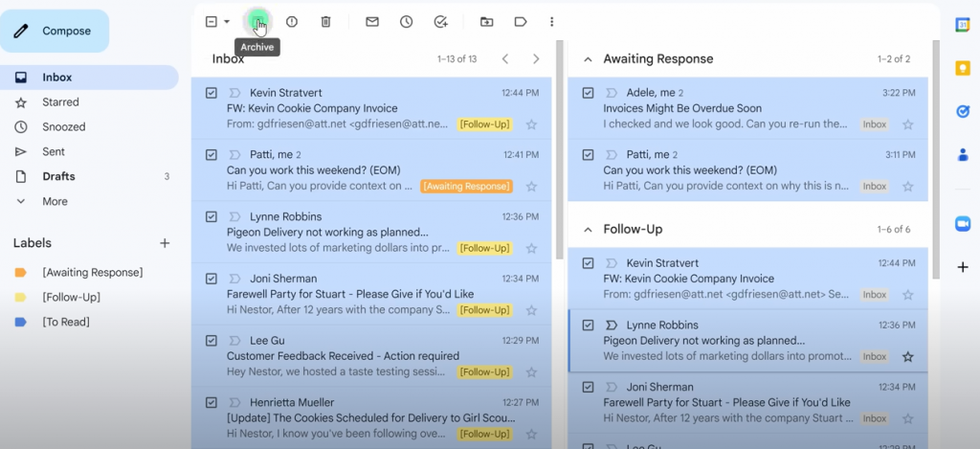This screenshot has width=980, height=449.
Task: Click the Move to folder icon
Action: point(487,21)
